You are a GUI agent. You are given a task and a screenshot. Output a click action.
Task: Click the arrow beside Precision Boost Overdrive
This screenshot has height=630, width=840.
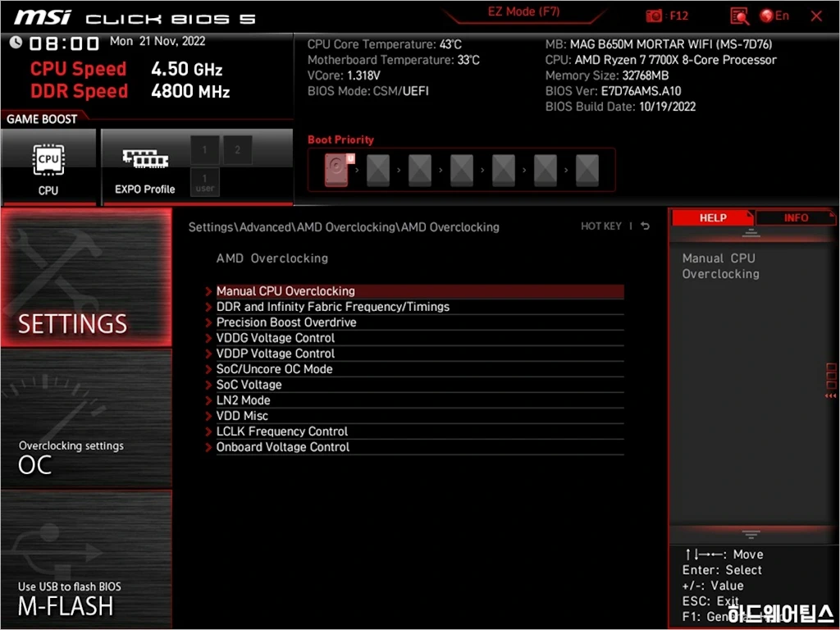[x=209, y=322]
